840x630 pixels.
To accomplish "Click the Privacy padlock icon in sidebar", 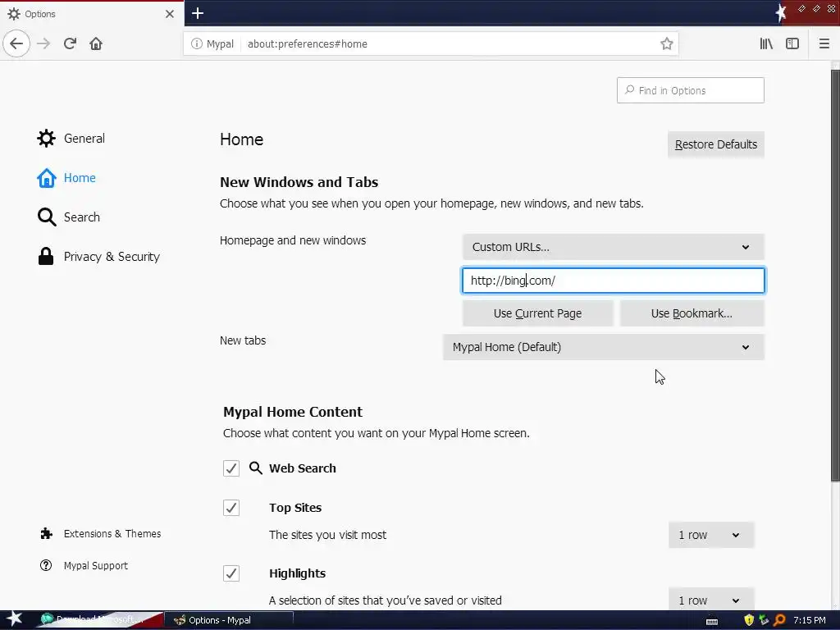I will 46,256.
